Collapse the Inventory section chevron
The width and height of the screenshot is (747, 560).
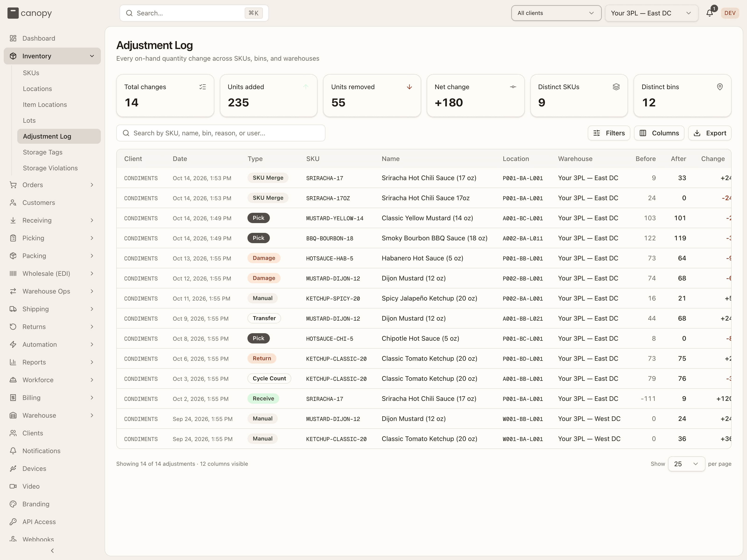click(x=92, y=56)
